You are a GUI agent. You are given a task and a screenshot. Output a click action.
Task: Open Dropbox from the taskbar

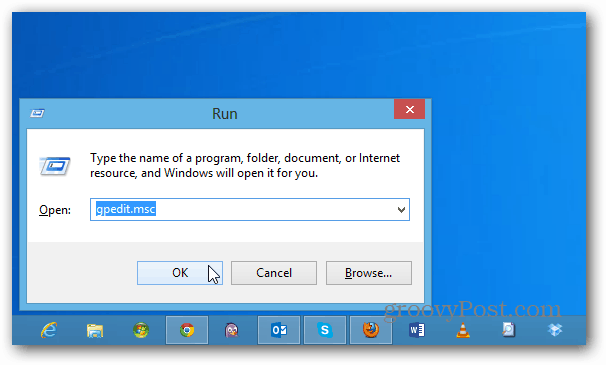tap(555, 330)
